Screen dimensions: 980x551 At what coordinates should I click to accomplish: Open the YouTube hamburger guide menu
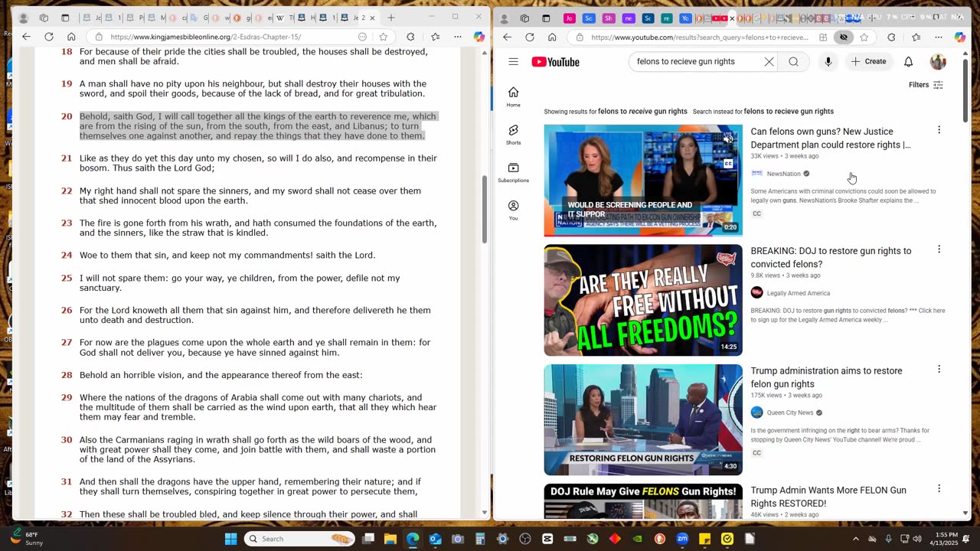coord(514,62)
